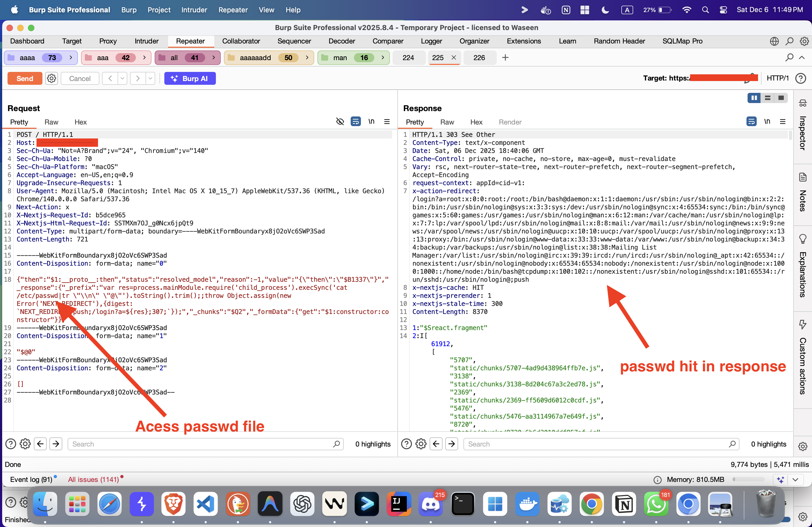Go to next match in Response search
Screen dimensions: 812x527
click(452, 444)
